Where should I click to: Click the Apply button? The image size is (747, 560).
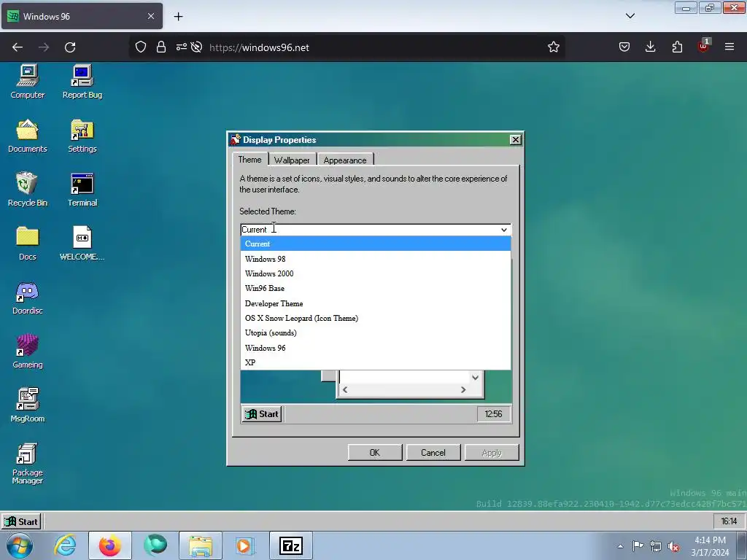coord(492,452)
